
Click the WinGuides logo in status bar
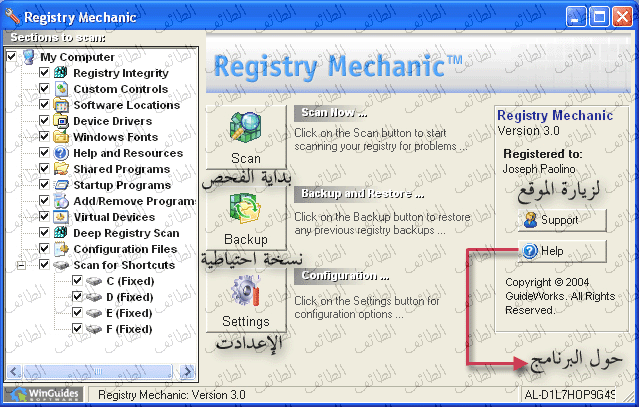tap(45, 394)
